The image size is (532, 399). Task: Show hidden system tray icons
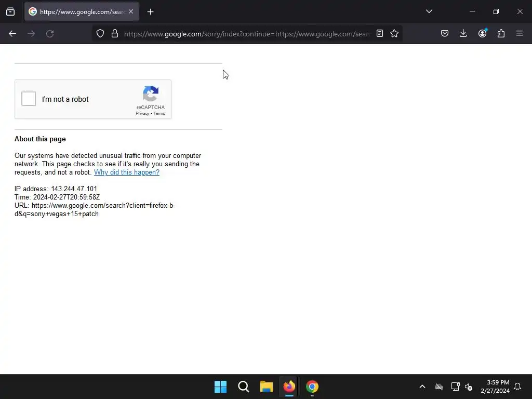tap(422, 387)
